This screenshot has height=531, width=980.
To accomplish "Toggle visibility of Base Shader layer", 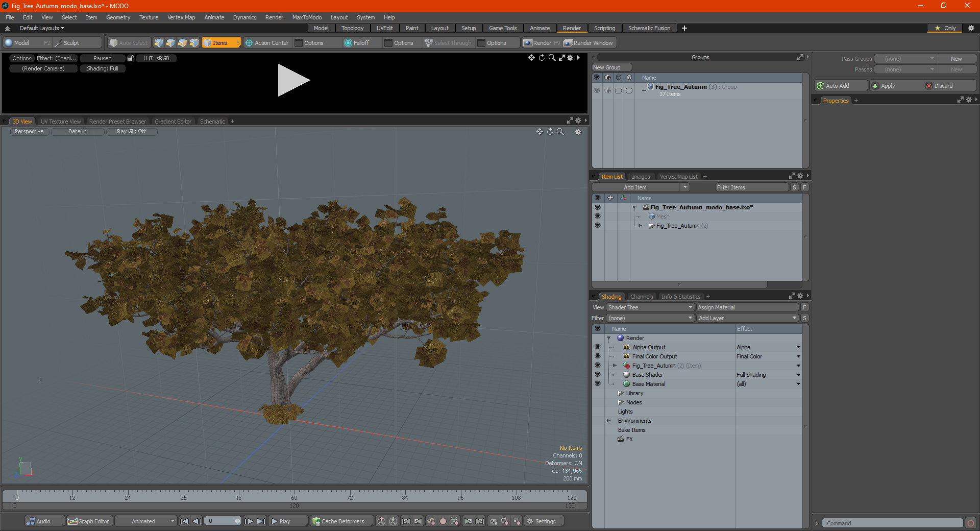I will pos(597,375).
